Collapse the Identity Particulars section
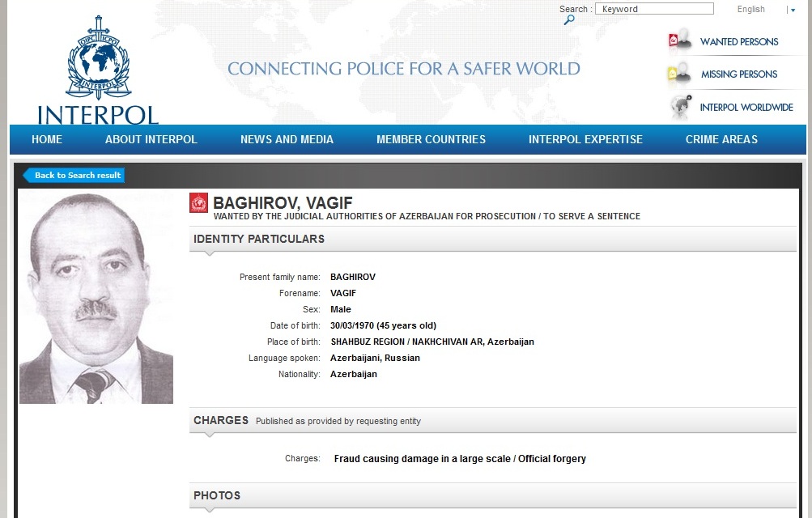812x518 pixels. 492,239
